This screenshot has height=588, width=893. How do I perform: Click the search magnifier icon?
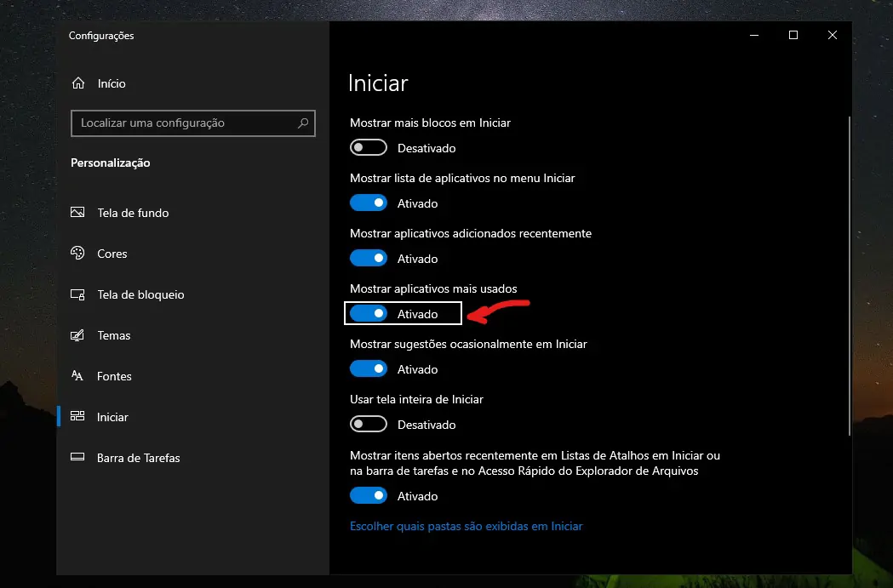pyautogui.click(x=303, y=123)
